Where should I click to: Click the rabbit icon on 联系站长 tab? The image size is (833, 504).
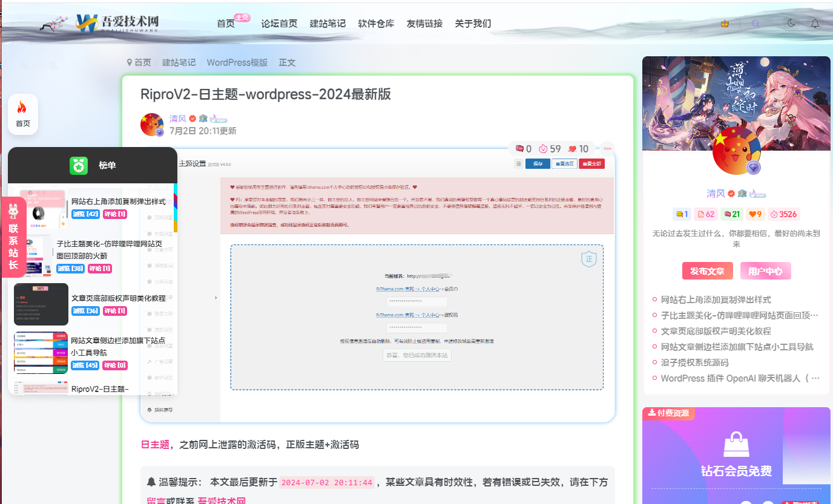[x=13, y=211]
